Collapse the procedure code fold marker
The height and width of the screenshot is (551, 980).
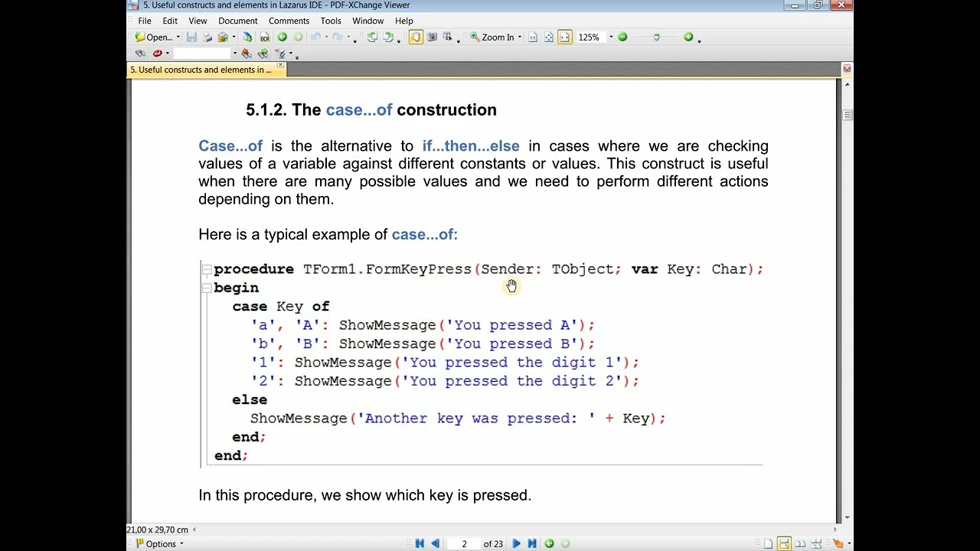coord(207,269)
